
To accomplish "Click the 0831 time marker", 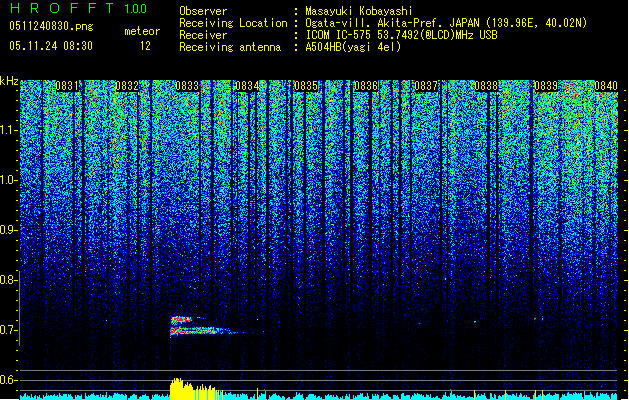I will (x=67, y=86).
